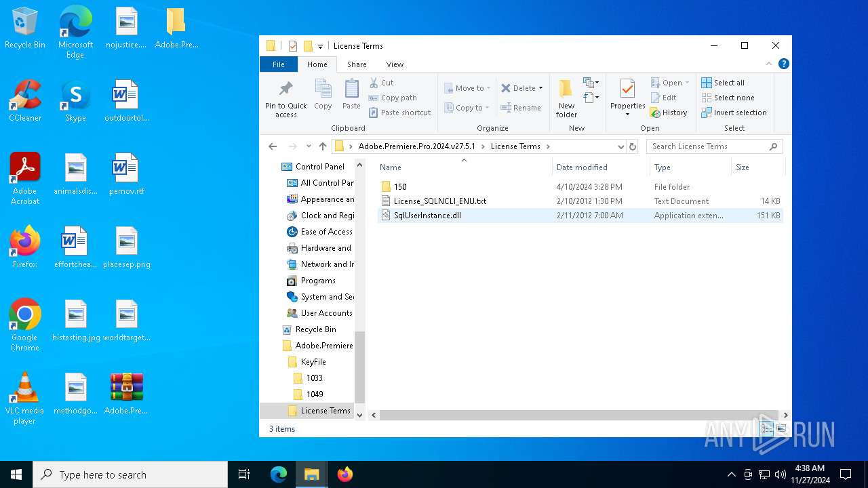The height and width of the screenshot is (488, 868).
Task: Select User Accounts in navigation tree
Action: click(326, 313)
